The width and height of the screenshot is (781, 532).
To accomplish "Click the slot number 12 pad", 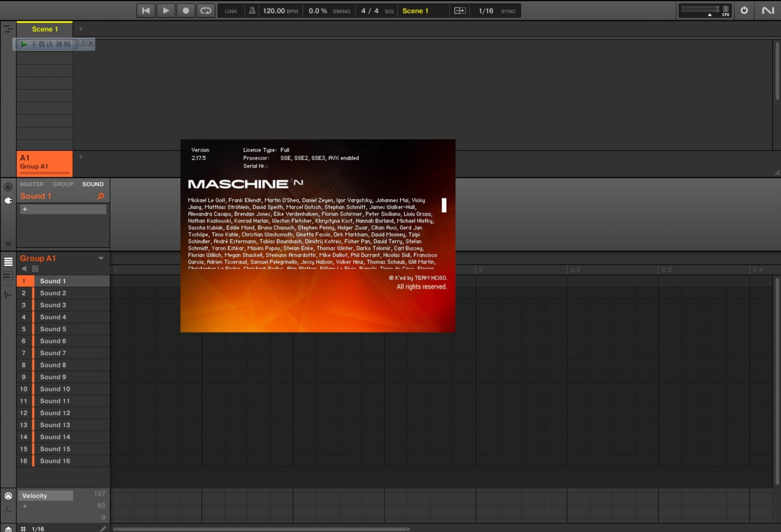I will [24, 413].
